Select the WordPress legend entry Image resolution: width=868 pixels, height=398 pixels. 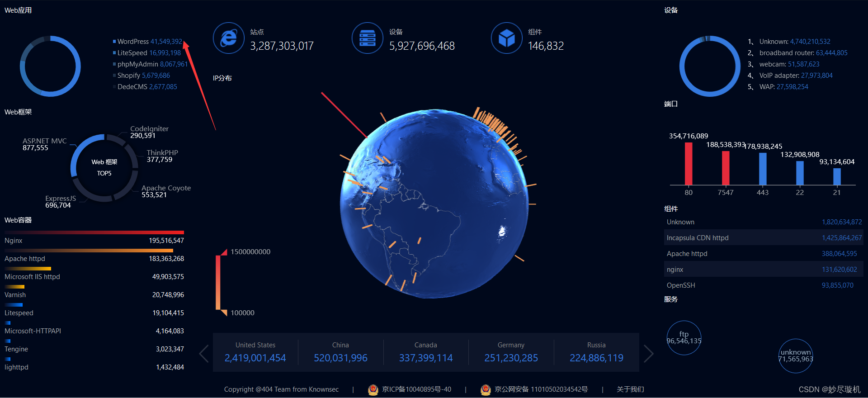[147, 42]
